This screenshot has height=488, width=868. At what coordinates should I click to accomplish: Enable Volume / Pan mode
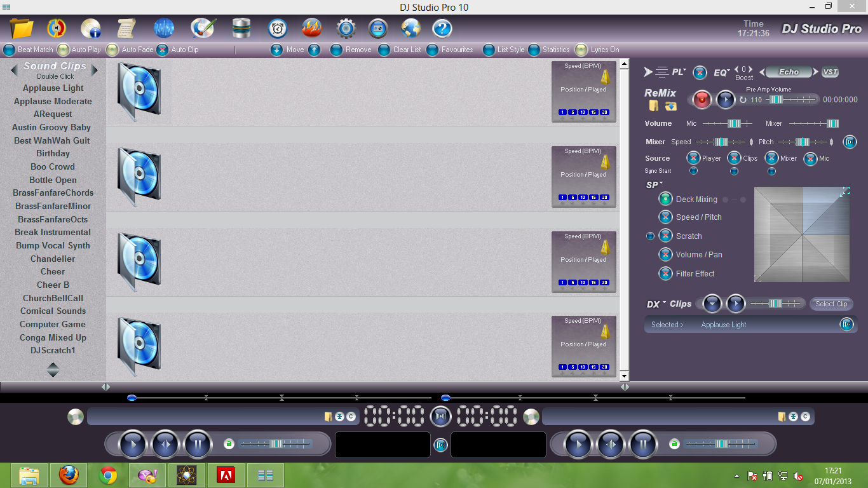665,255
